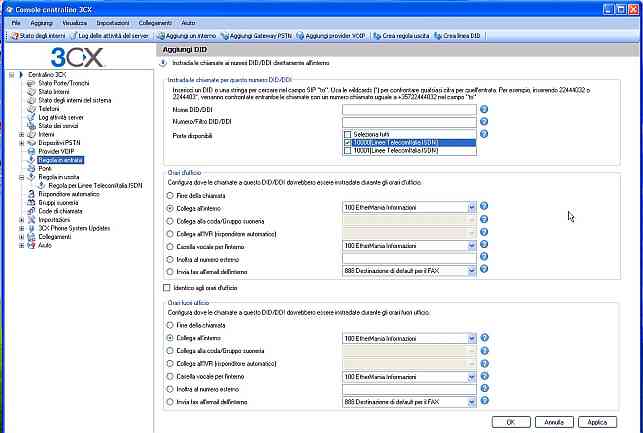Open the Aggiungi menu
The image size is (643, 433).
pos(41,23)
